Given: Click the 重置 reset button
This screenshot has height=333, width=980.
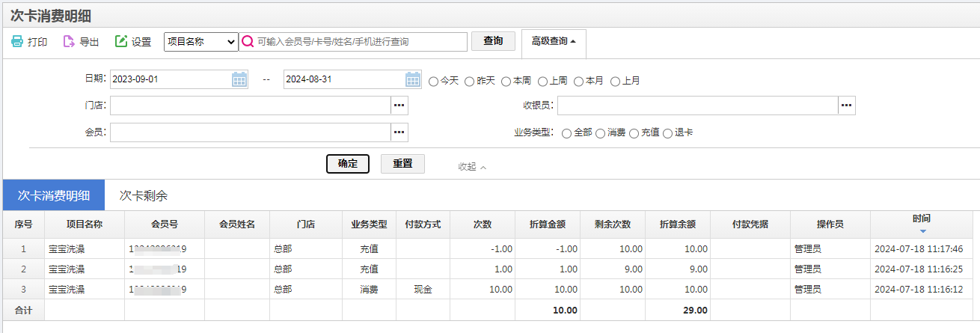Looking at the screenshot, I should coord(402,164).
